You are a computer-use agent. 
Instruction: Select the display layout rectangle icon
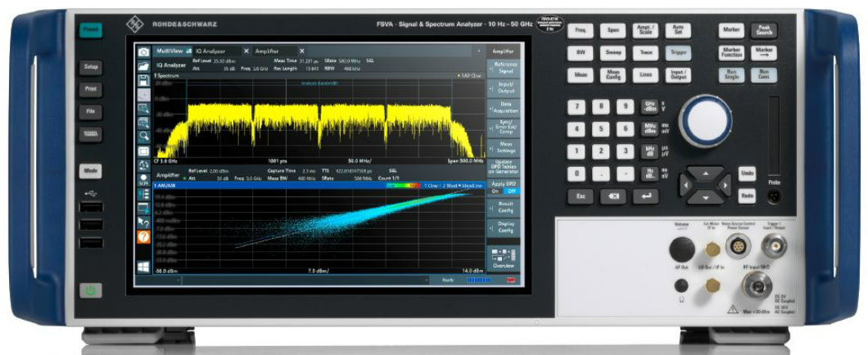(x=143, y=150)
